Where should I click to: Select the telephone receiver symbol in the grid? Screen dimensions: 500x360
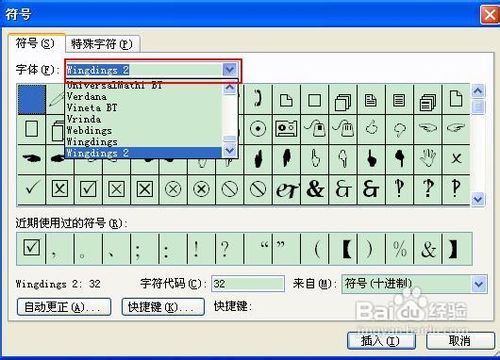tap(258, 99)
